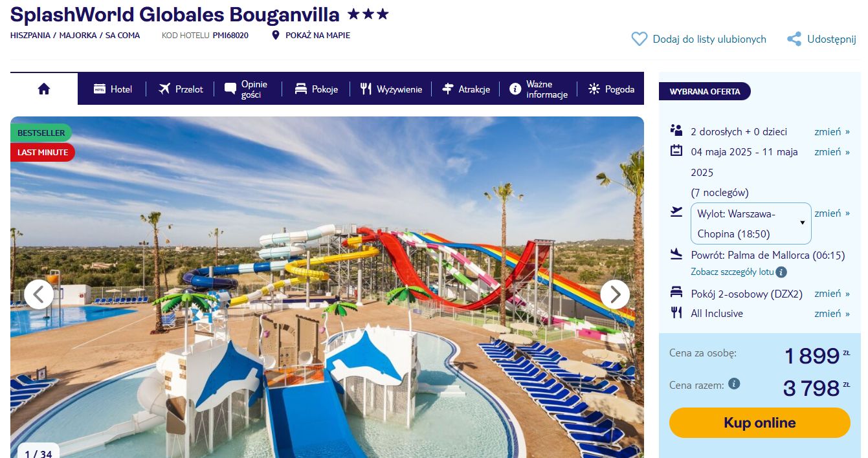Click the share icon near Udostępnij
The width and height of the screenshot is (868, 458).
click(794, 39)
